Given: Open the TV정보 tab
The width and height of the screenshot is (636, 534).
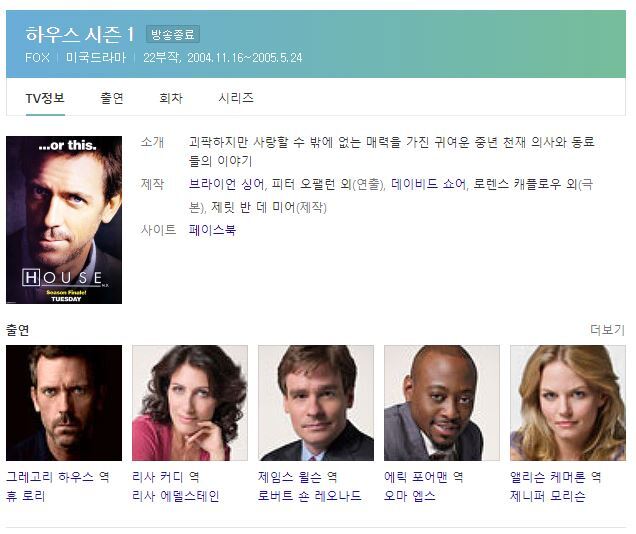Looking at the screenshot, I should pyautogui.click(x=45, y=98).
